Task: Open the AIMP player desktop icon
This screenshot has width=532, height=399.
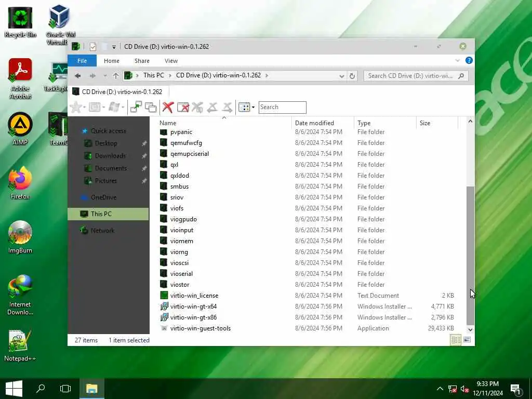Action: click(20, 129)
